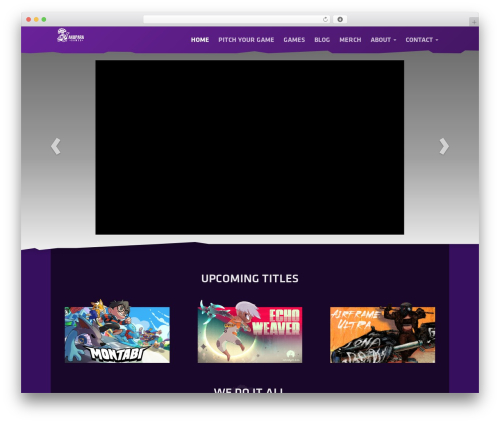500x423 pixels.
Task: Show the previous carousel slide
Action: (56, 146)
